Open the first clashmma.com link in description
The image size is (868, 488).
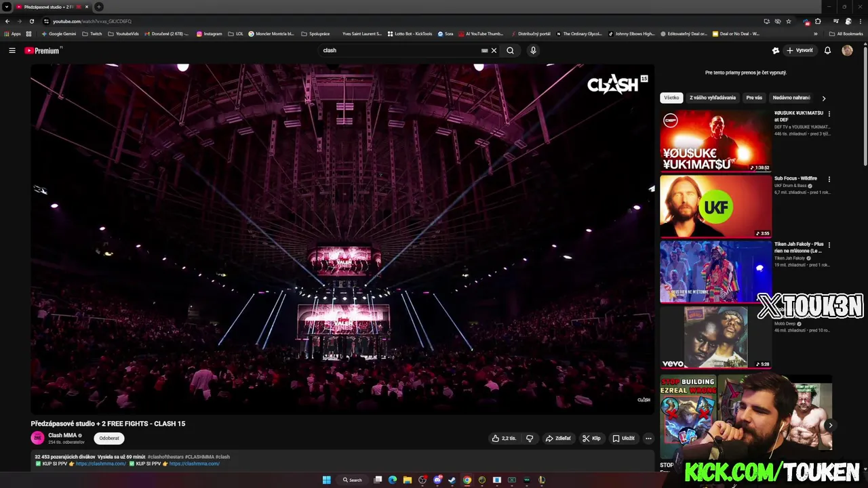click(x=101, y=464)
